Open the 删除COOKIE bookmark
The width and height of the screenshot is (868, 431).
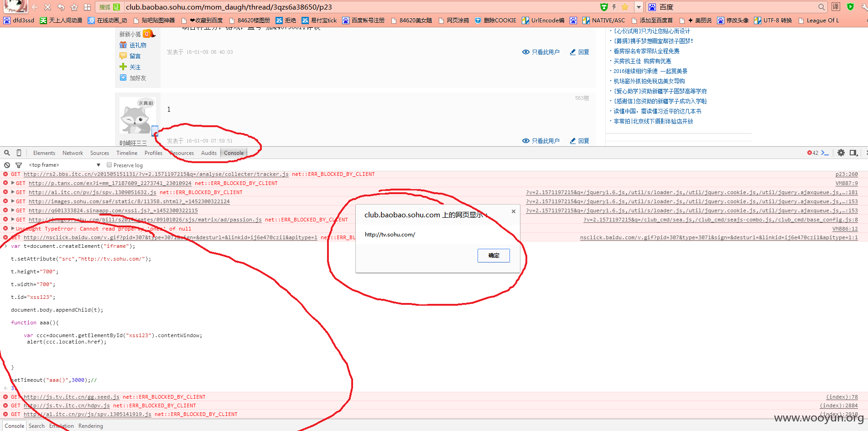click(x=495, y=21)
